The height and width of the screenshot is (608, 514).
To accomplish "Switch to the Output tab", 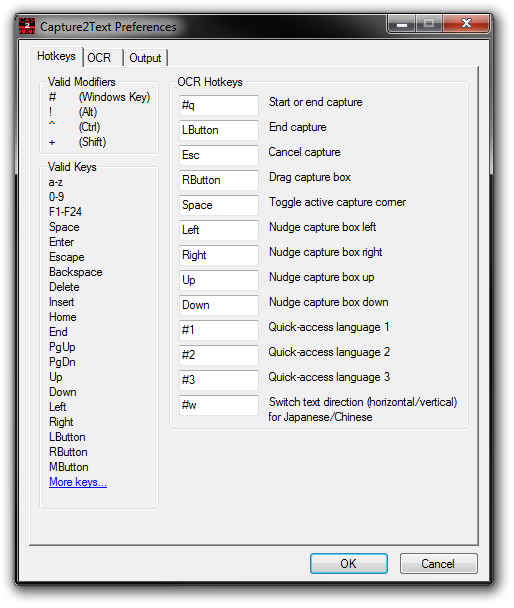I will pyautogui.click(x=145, y=58).
